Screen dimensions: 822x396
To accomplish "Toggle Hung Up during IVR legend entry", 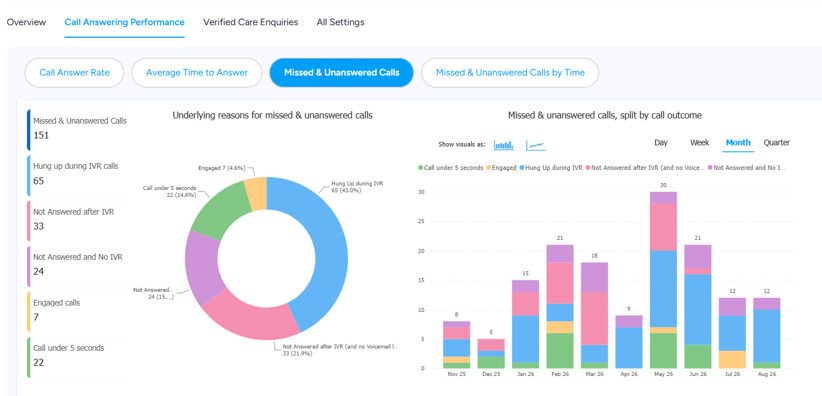I will [551, 168].
